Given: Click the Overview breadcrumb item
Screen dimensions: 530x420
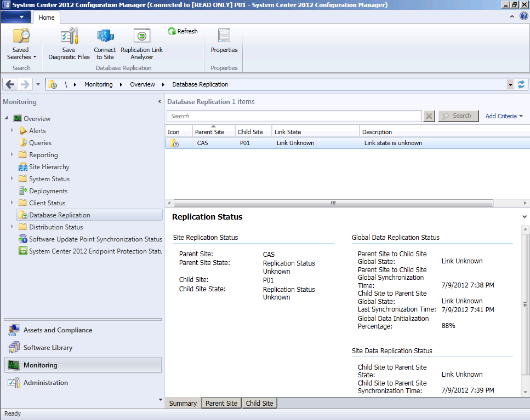Looking at the screenshot, I should tap(143, 84).
